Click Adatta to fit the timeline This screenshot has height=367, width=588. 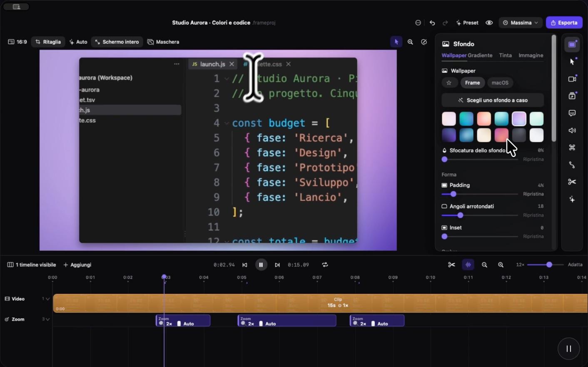(x=575, y=265)
